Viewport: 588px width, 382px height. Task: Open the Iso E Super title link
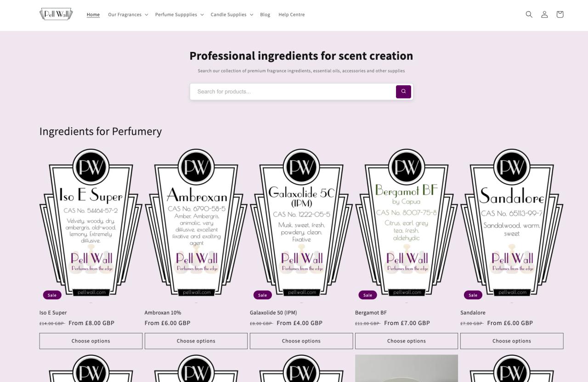click(x=53, y=313)
